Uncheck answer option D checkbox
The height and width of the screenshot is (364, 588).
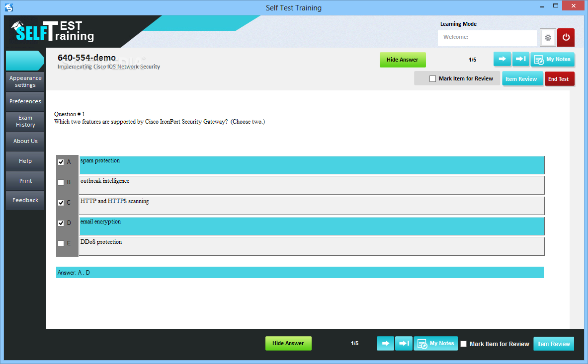coord(61,223)
